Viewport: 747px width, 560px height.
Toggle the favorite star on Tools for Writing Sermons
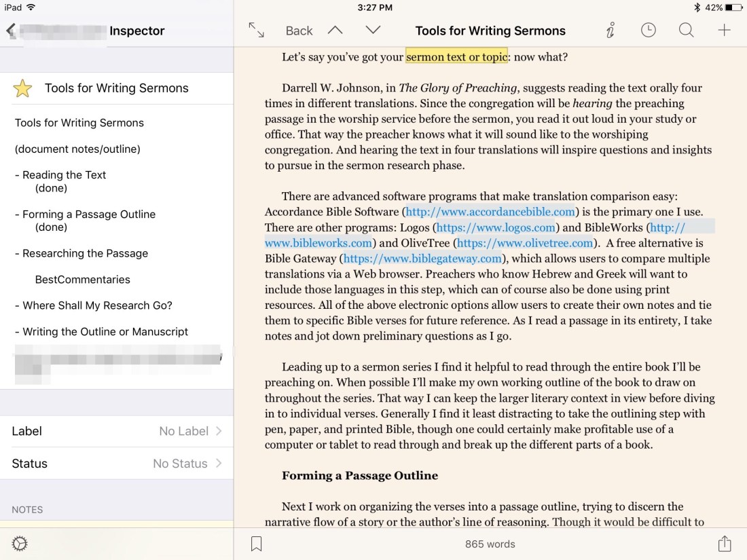tap(22, 88)
